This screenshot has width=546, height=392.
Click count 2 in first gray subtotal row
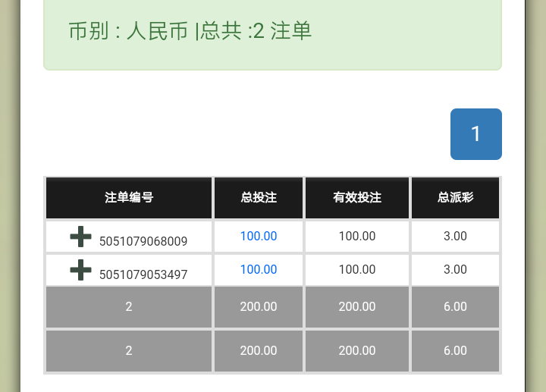click(129, 307)
